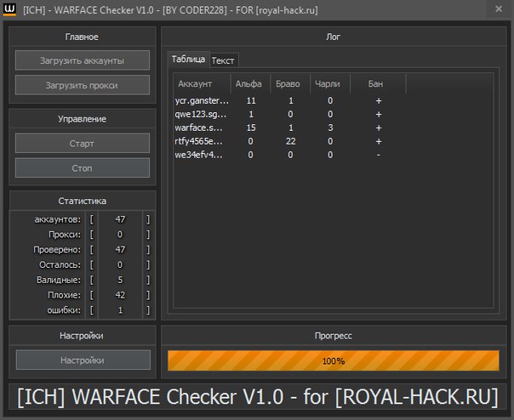Click the Плохие count value 42
The image size is (514, 420).
click(x=120, y=295)
